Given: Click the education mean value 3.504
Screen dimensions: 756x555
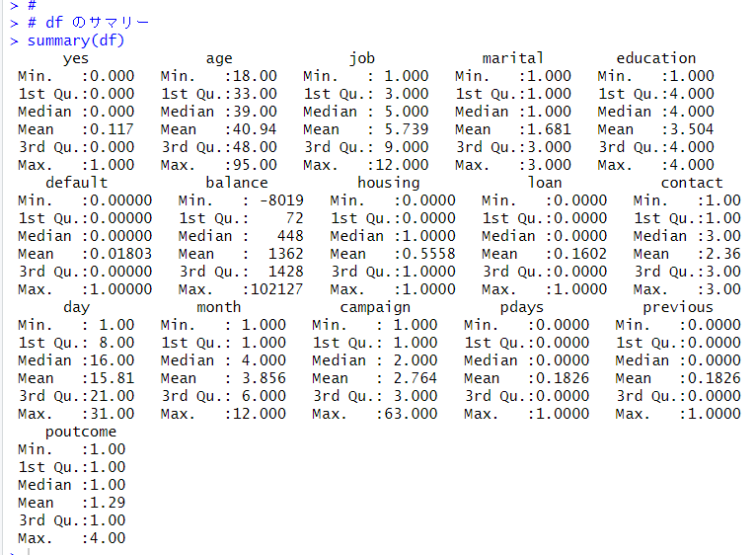Looking at the screenshot, I should pos(692,129).
